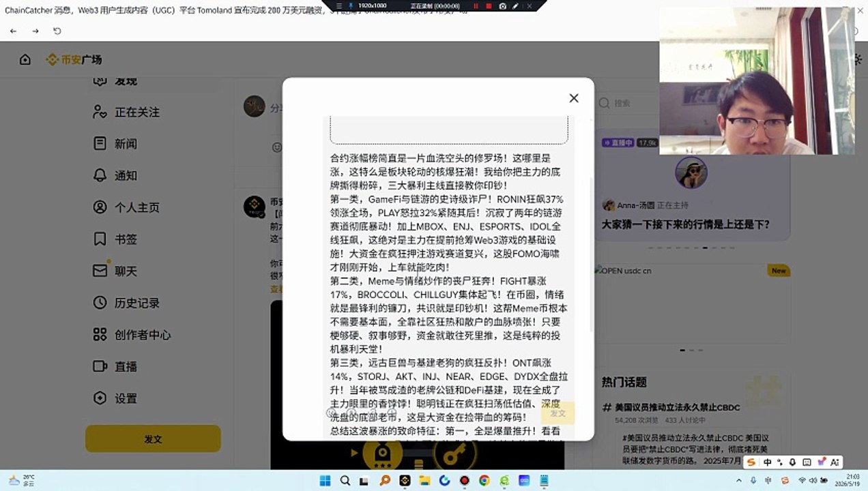
Task: Reload the page with the refresh icon
Action: [57, 31]
